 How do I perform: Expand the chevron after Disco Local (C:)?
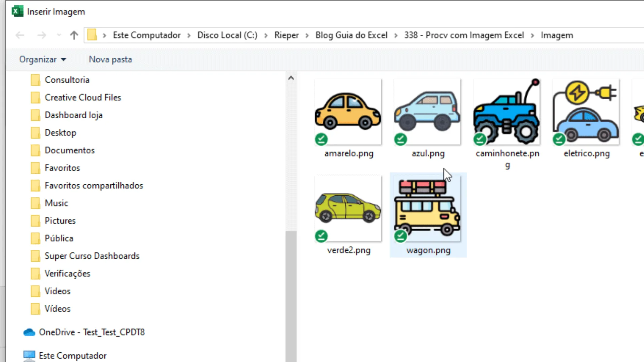(266, 35)
